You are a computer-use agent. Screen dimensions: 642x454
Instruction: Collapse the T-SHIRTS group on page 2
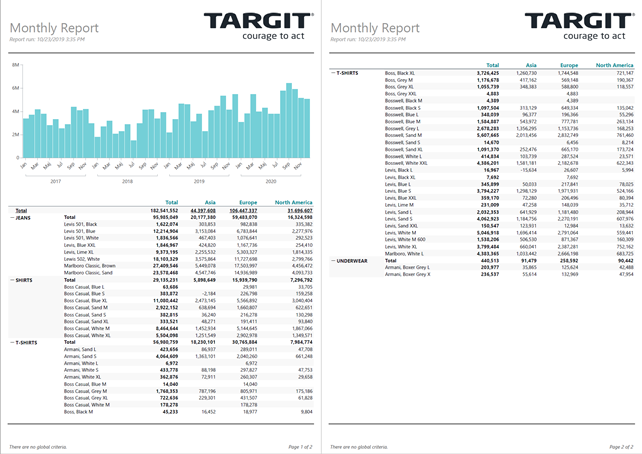[333, 73]
